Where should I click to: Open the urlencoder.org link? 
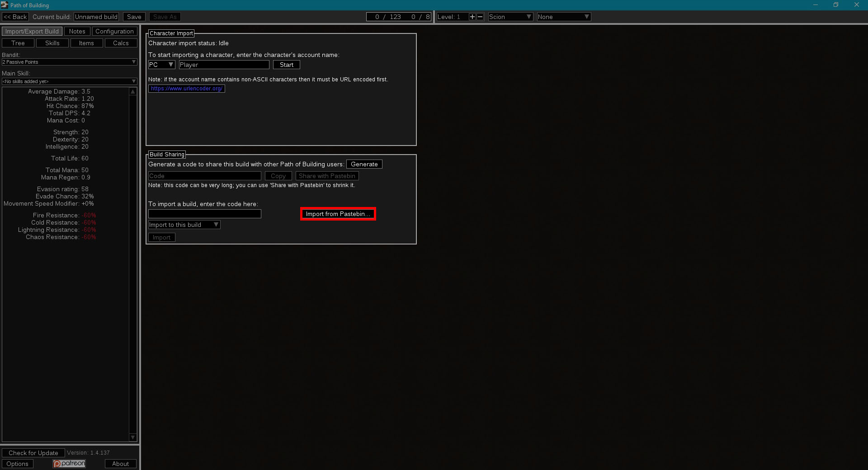click(x=187, y=89)
